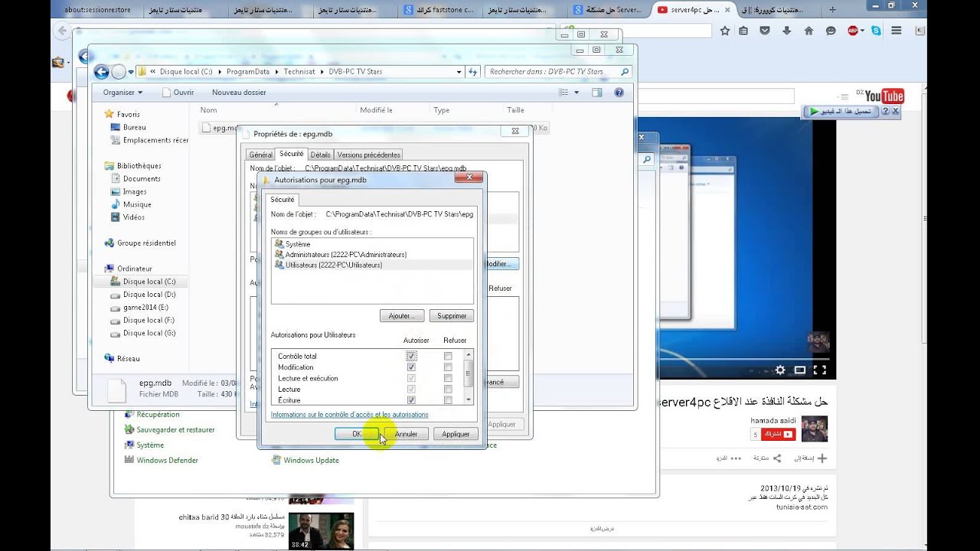Check Refuser for Modification
This screenshot has width=980, height=551.
click(x=448, y=367)
